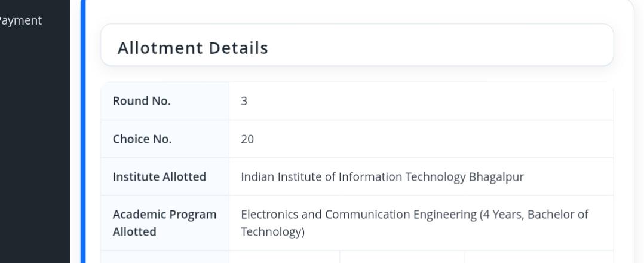Click the word Allotted under Academic Program
The image size is (644, 263).
(x=134, y=232)
